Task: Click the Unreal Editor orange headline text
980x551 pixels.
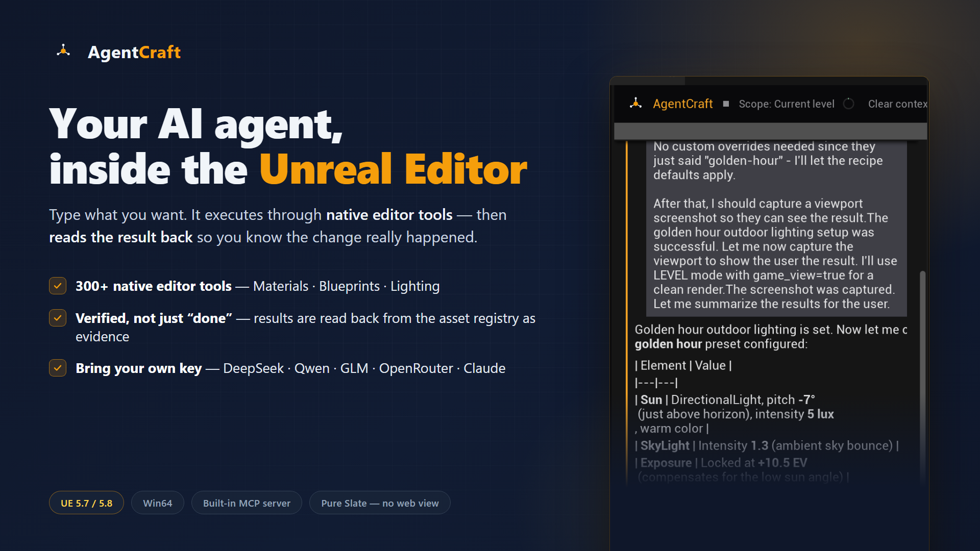Action: (x=393, y=169)
